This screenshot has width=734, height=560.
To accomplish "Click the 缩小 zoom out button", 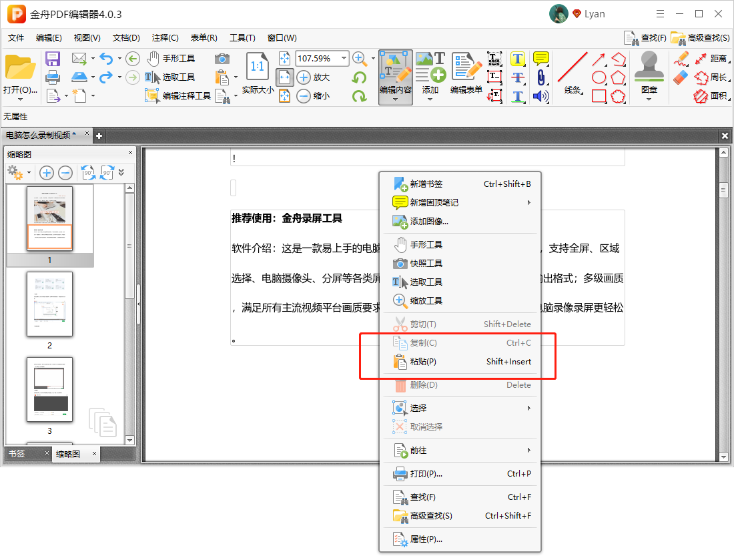I will coord(314,96).
